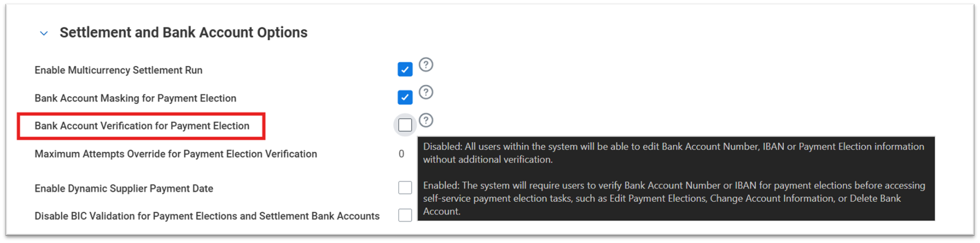Click help icon beside Bank Account Verification
980x243 pixels.
point(426,120)
